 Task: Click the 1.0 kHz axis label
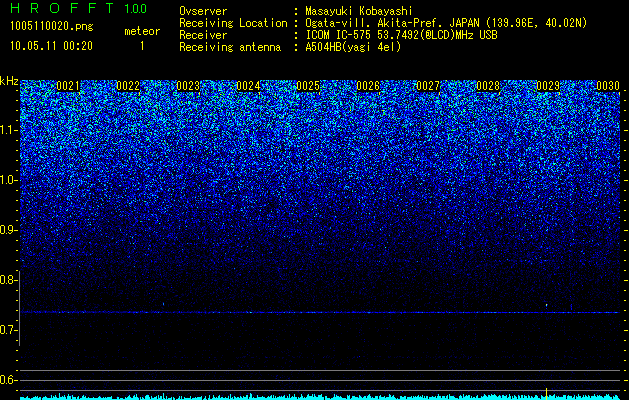point(8,180)
